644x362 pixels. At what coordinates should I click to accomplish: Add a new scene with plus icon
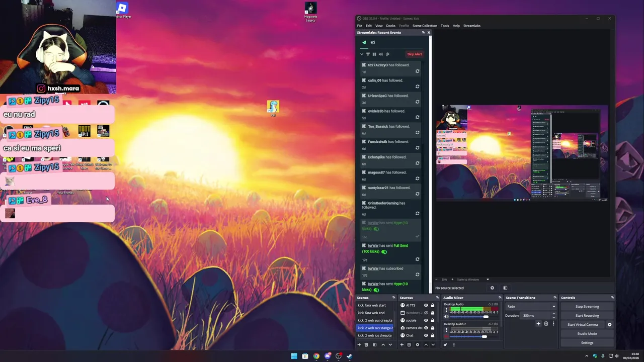coord(359,345)
